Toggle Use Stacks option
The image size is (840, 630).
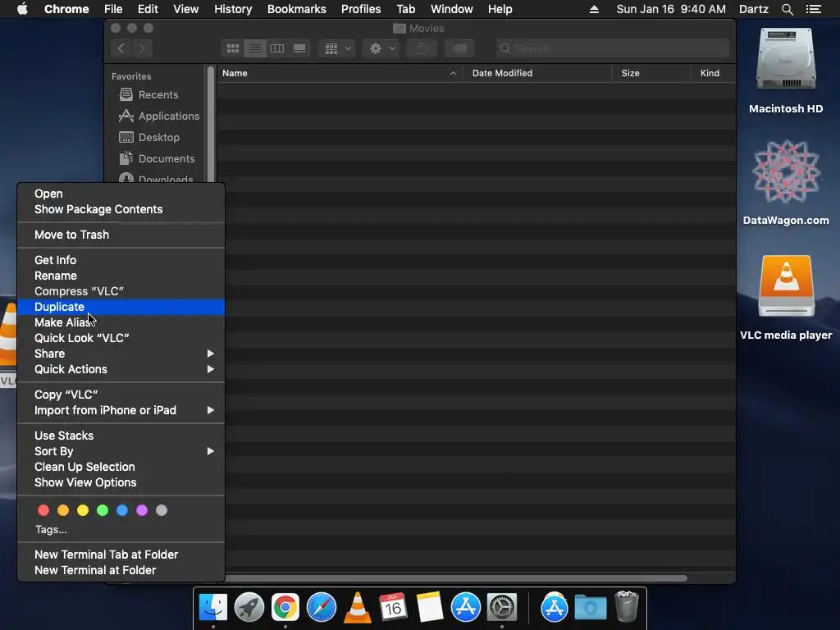click(x=121, y=436)
